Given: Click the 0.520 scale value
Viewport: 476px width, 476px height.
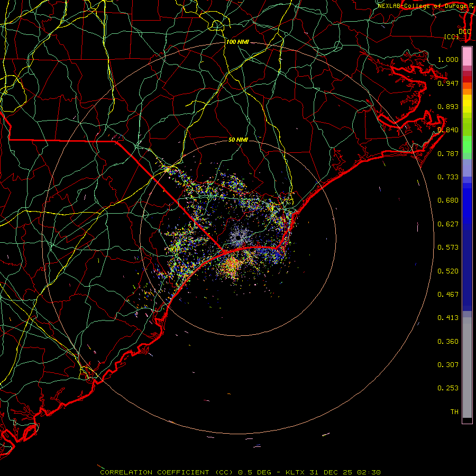Looking at the screenshot, I should point(448,271).
